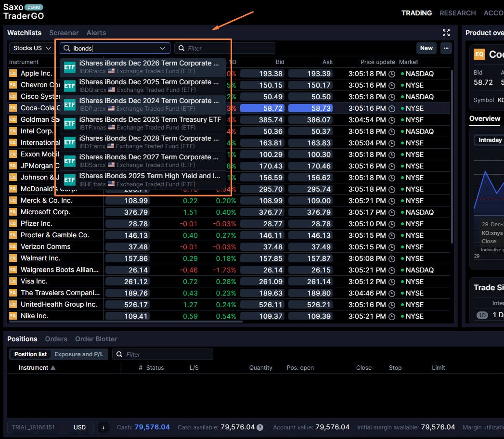The height and width of the screenshot is (439, 504).
Task: Click the Cash value 79,576.04
Action: (x=152, y=427)
